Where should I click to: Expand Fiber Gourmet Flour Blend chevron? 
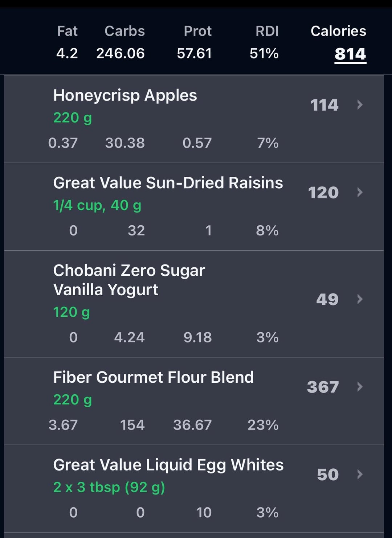(360, 387)
